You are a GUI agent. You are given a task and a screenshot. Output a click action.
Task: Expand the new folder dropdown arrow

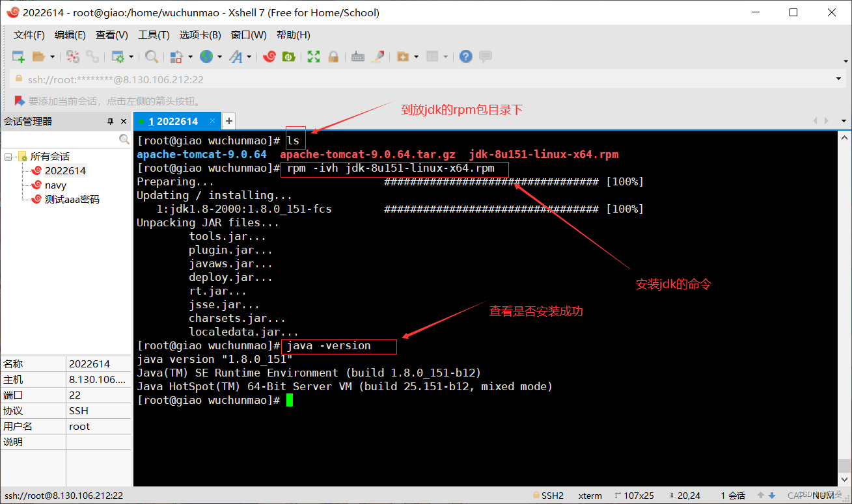(x=416, y=57)
